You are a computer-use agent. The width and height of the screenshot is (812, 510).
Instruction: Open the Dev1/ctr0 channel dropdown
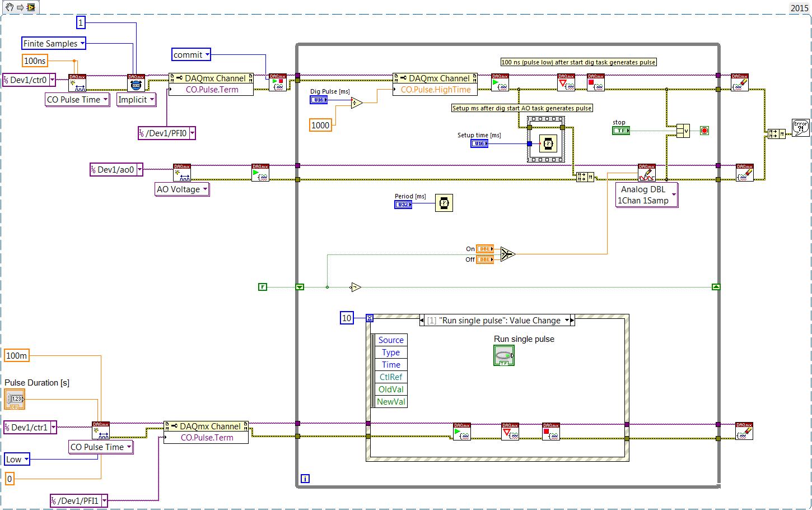point(52,80)
